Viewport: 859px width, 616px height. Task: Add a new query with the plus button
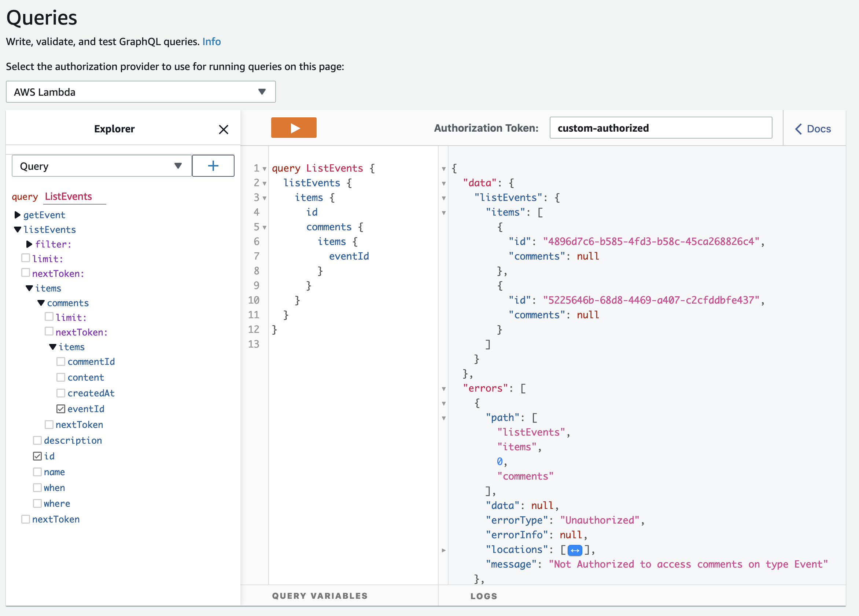tap(213, 166)
